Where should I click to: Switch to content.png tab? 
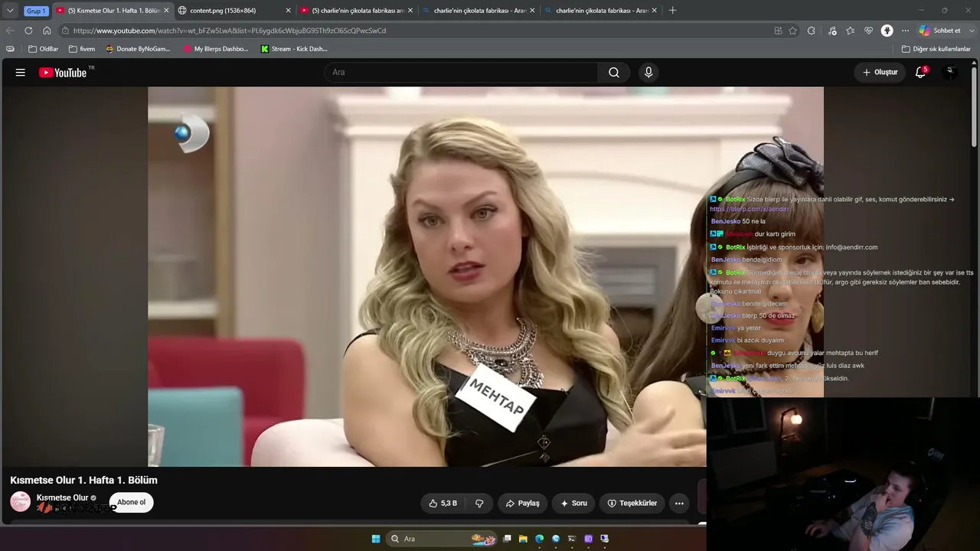(234, 11)
